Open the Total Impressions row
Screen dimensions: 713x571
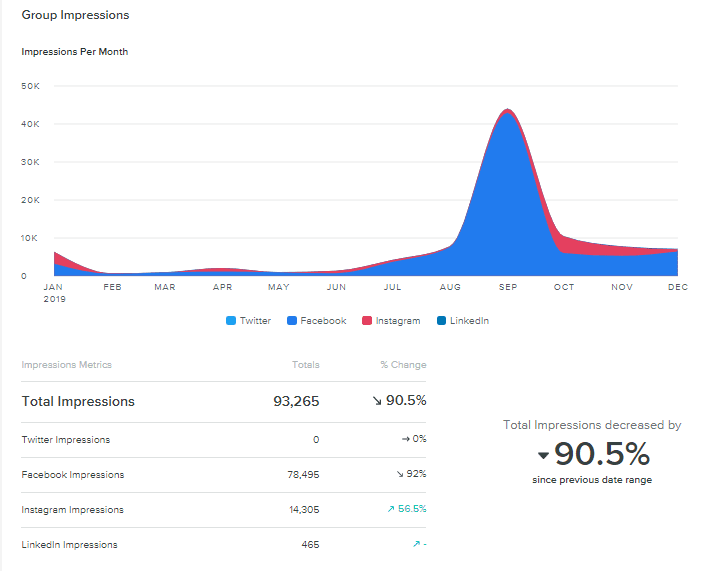[78, 401]
